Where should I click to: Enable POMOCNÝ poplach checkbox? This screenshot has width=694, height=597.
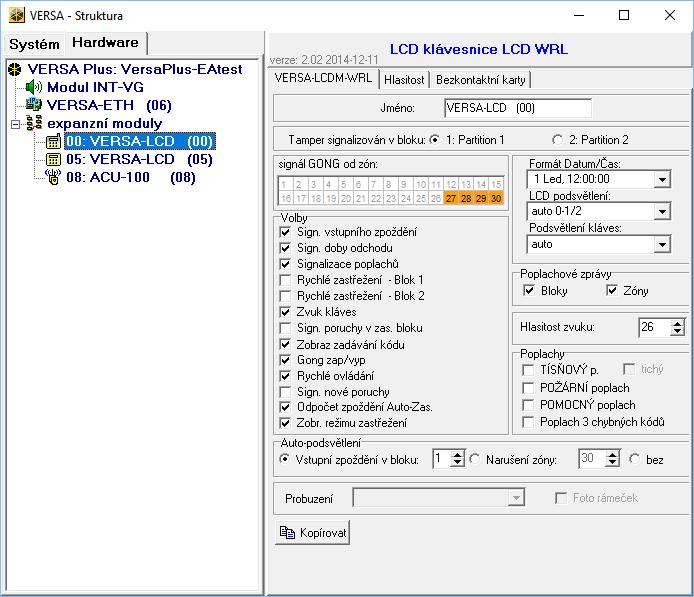[x=528, y=405]
